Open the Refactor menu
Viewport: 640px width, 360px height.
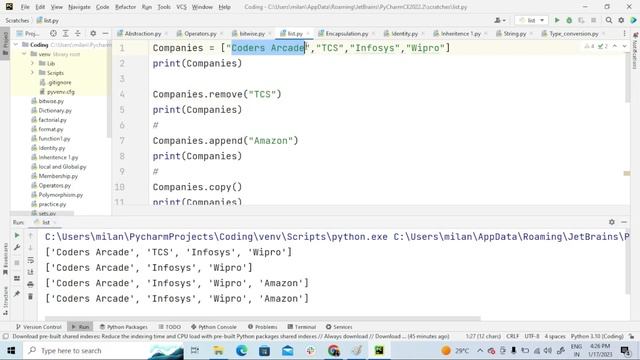coord(125,7)
